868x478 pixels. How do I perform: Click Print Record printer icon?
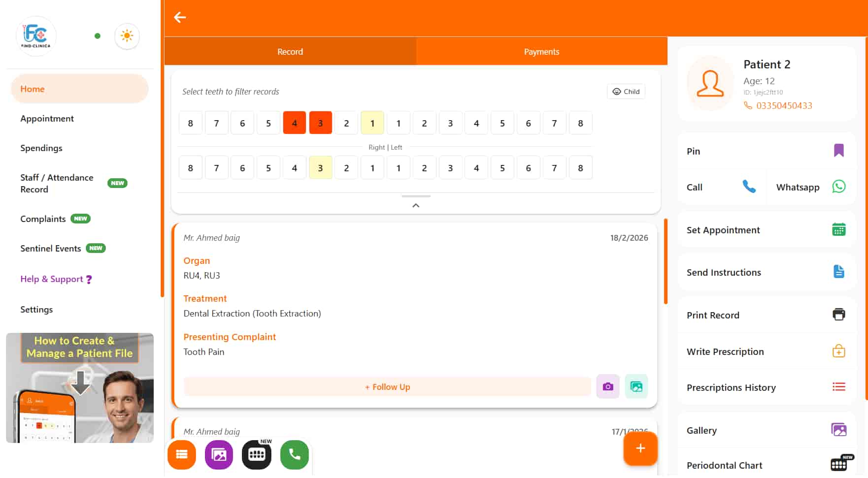tap(839, 315)
